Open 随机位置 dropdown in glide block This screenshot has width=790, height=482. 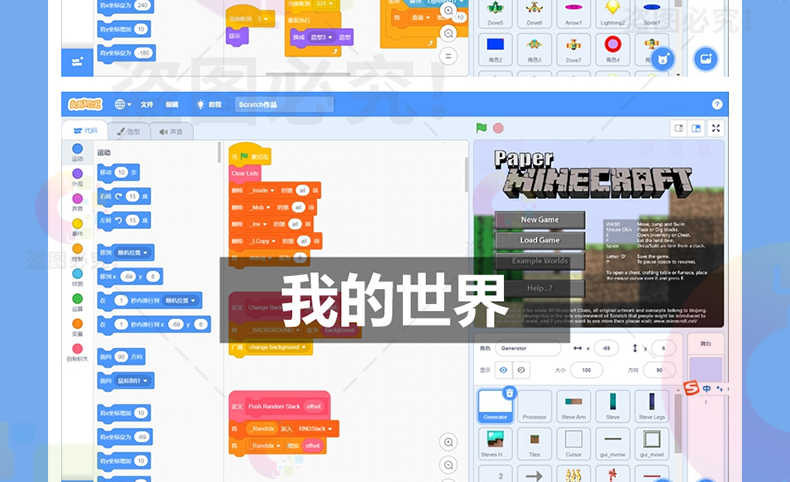(180, 301)
